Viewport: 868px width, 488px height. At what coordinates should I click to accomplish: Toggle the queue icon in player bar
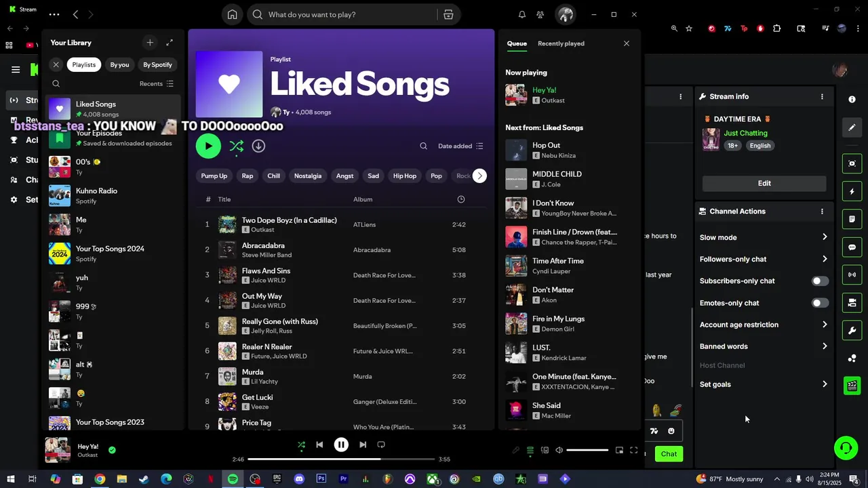530,450
